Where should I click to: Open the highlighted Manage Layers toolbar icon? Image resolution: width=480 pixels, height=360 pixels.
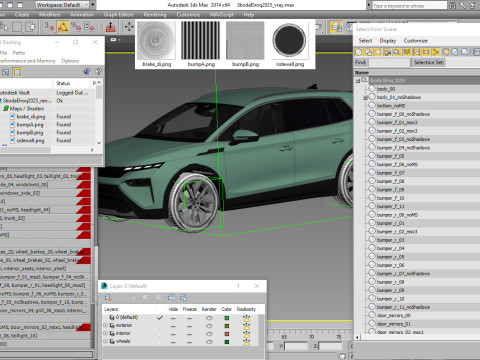(x=336, y=27)
